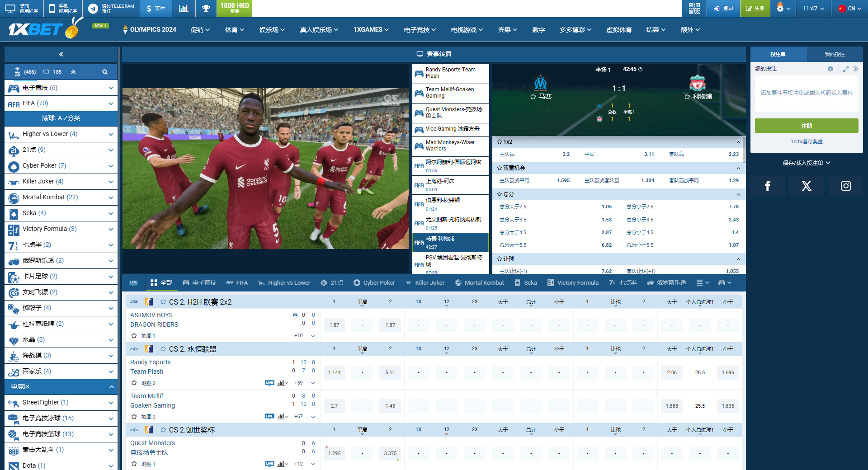Image resolution: width=868 pixels, height=470 pixels.
Task: Open the QR code icon in header
Action: 694,8
